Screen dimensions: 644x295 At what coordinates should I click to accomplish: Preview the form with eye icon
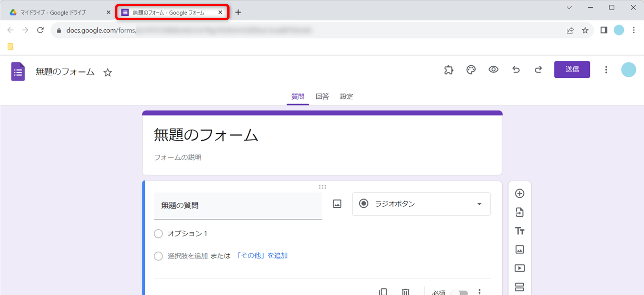(x=494, y=70)
